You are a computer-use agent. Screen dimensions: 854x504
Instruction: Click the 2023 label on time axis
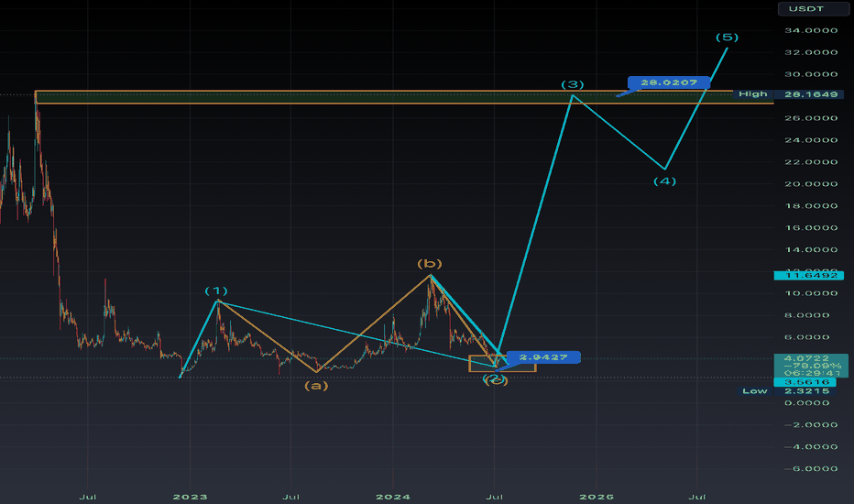(x=190, y=497)
